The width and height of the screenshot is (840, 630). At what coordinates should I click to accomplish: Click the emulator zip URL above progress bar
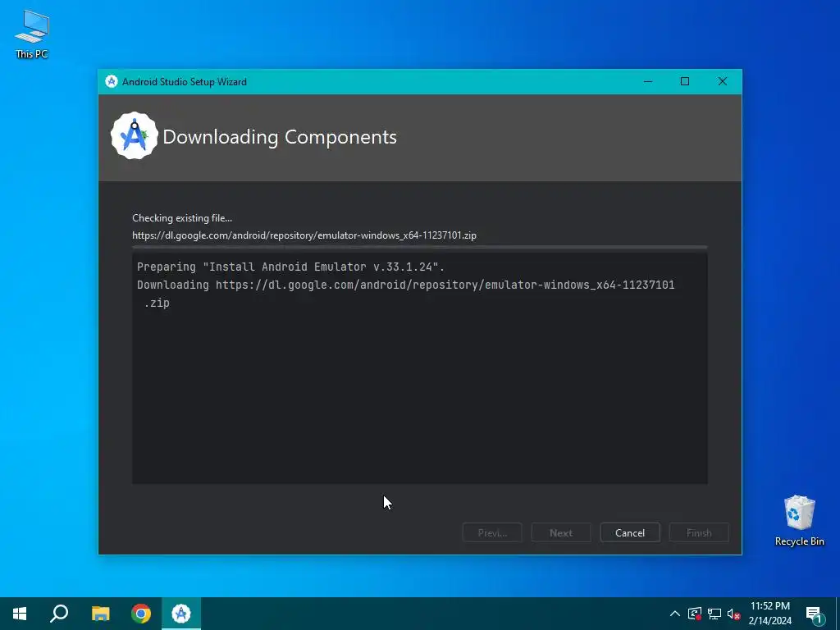point(304,235)
